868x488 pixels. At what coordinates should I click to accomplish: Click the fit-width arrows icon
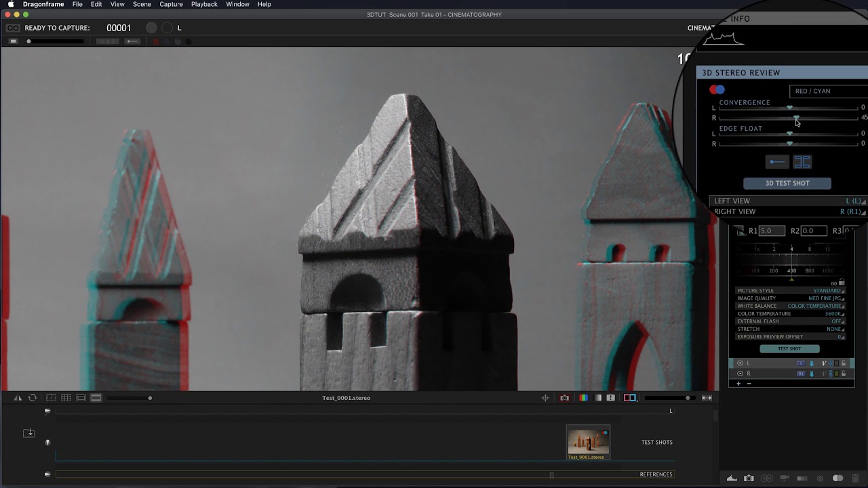pyautogui.click(x=707, y=398)
